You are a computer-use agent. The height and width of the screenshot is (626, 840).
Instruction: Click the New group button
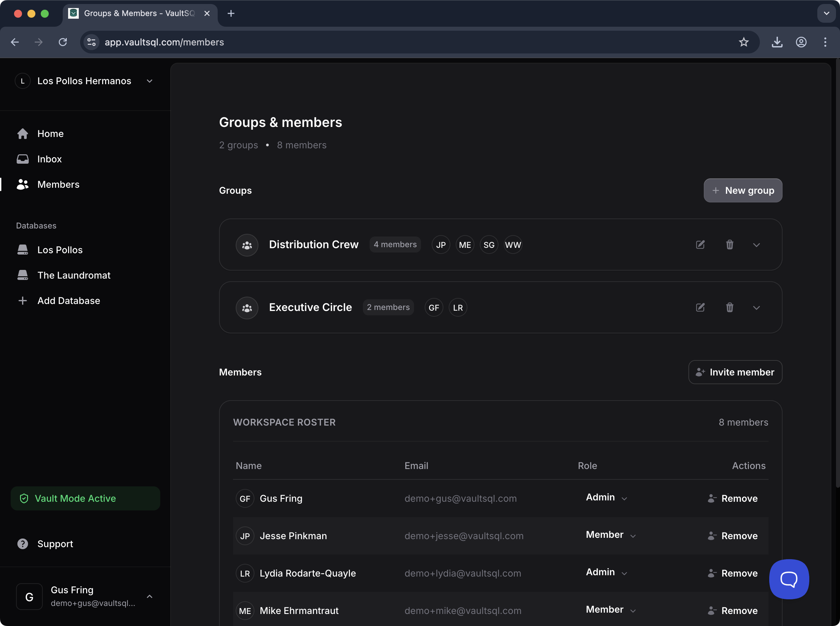click(743, 191)
